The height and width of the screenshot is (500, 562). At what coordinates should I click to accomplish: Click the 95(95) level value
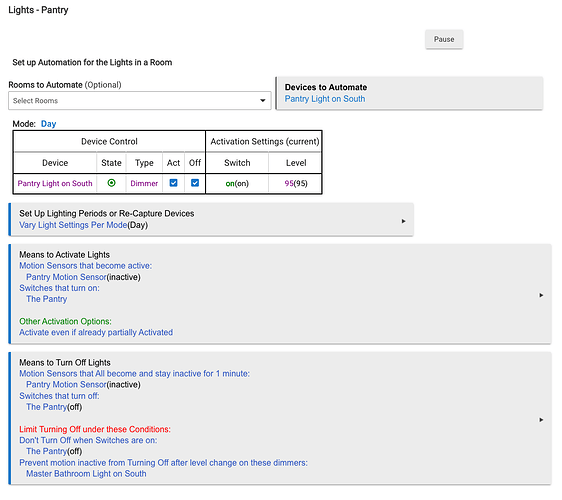click(x=296, y=184)
